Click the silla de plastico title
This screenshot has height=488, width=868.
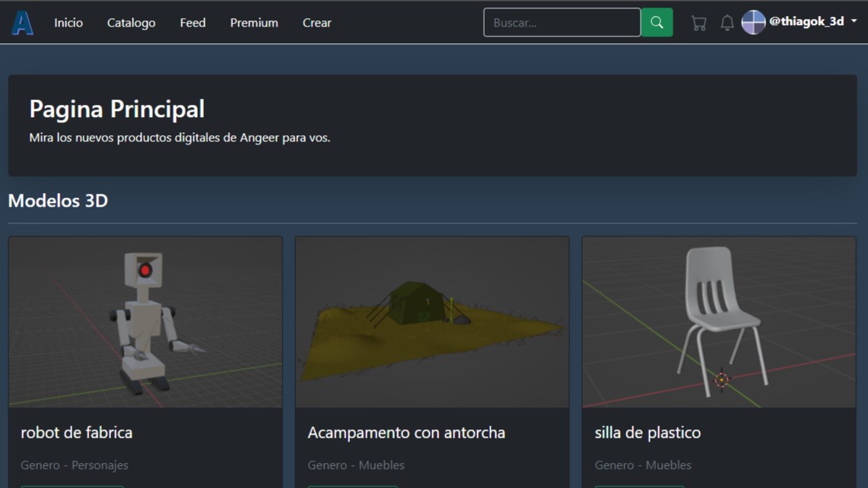[x=647, y=433]
